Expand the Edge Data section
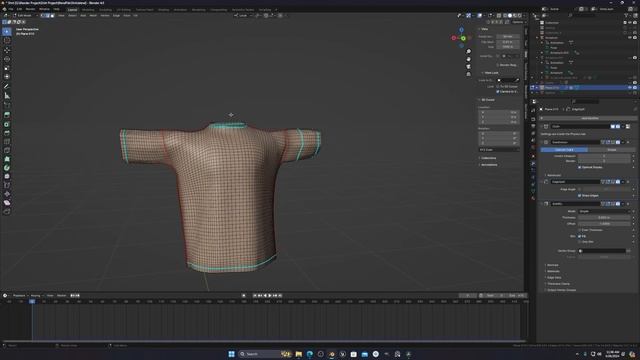Viewport: 640px width, 360px height. click(553, 278)
